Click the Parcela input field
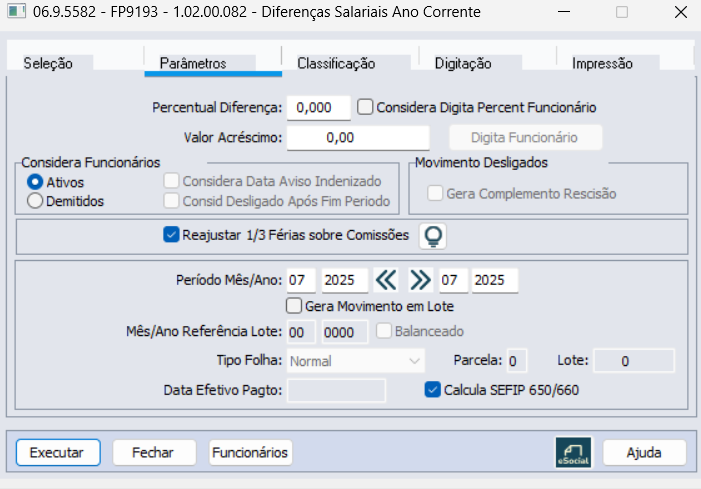The image size is (701, 489). (516, 361)
